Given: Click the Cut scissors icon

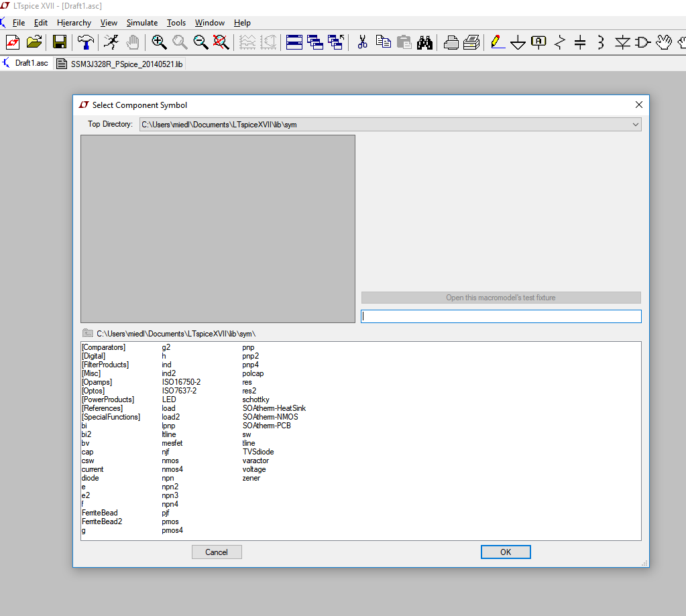Looking at the screenshot, I should (x=362, y=42).
